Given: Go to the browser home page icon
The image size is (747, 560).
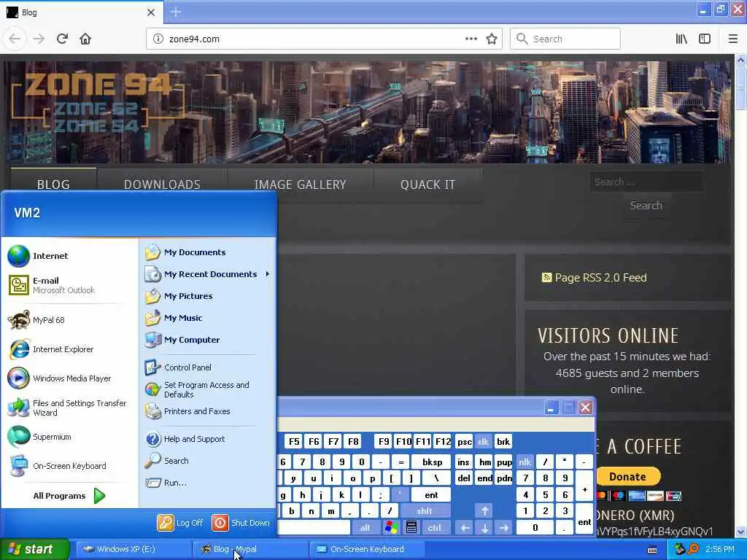Looking at the screenshot, I should pos(85,39).
